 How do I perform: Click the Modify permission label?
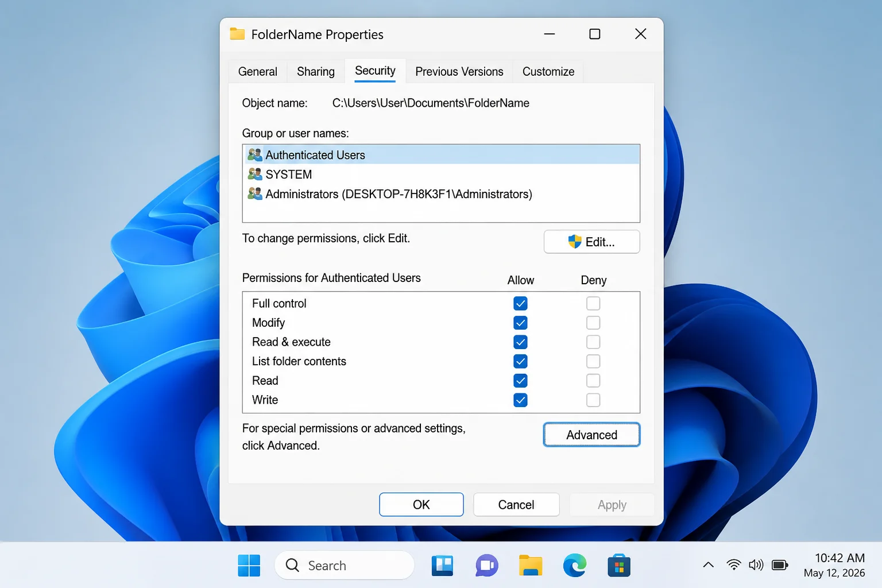click(268, 323)
